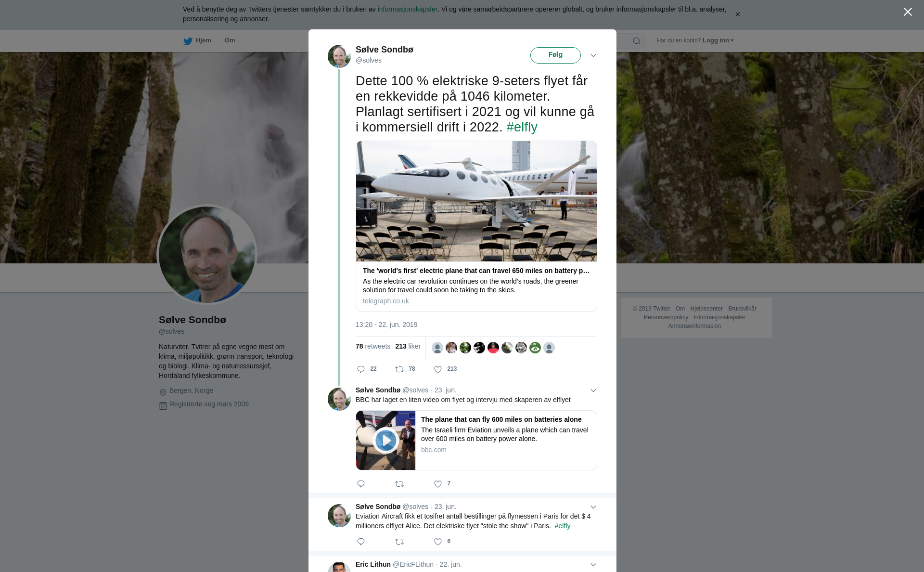Image resolution: width=924 pixels, height=572 pixels.
Task: Expand the main tweet options chevron
Action: point(593,55)
